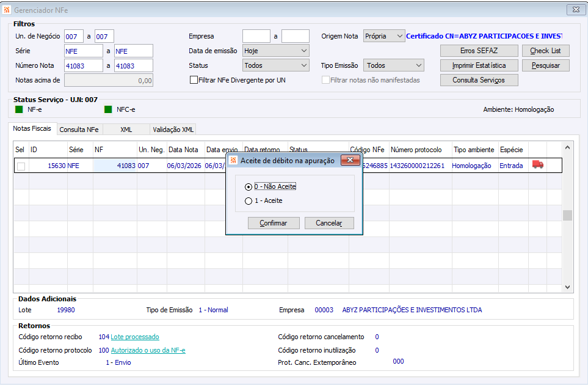Click the Imprimir Estatística button
This screenshot has height=385, width=588.
tap(479, 65)
